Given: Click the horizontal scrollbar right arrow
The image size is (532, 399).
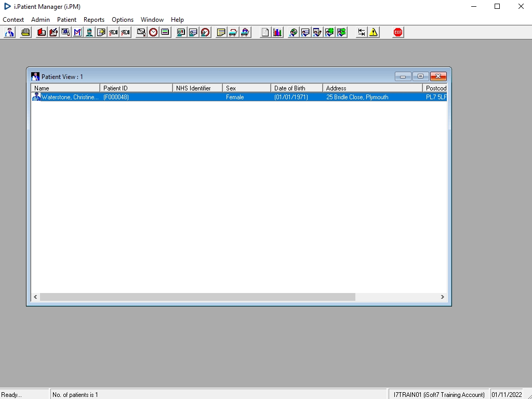Looking at the screenshot, I should pos(443,297).
